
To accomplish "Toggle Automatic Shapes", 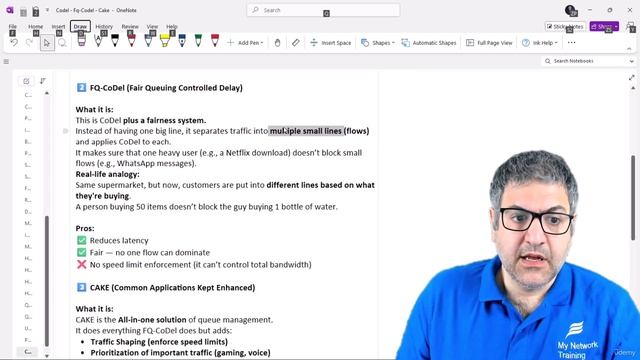I will pyautogui.click(x=429, y=42).
